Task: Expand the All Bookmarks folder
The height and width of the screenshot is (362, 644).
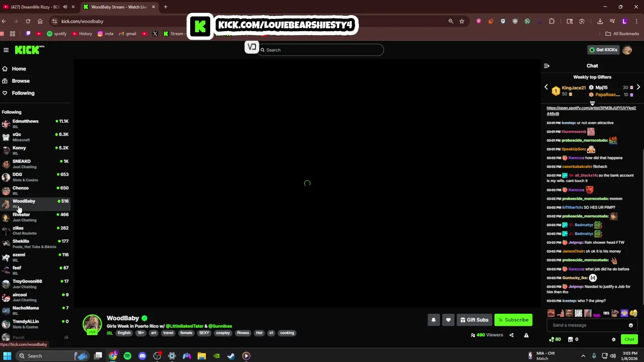Action: click(x=622, y=34)
